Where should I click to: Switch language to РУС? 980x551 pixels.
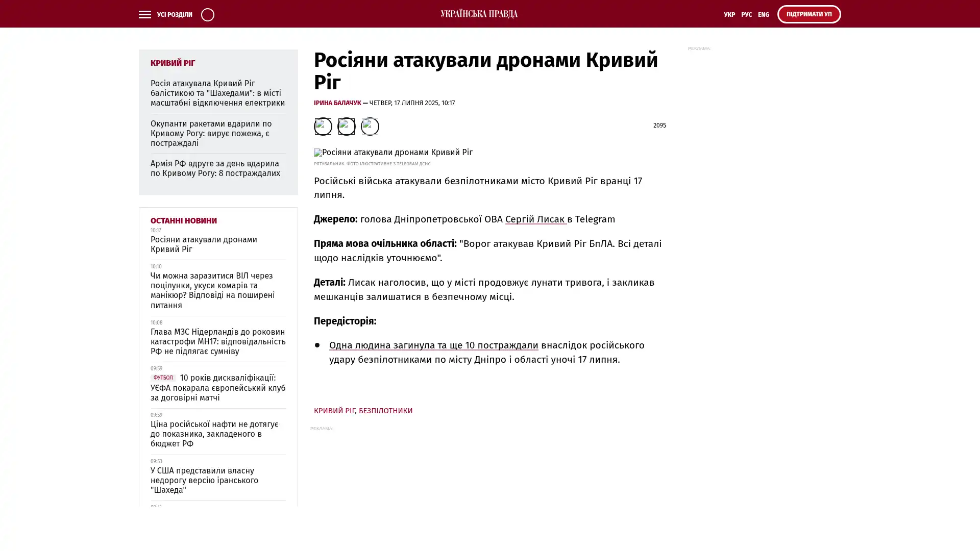point(746,15)
